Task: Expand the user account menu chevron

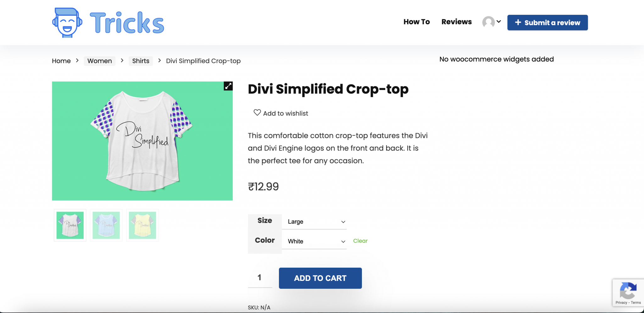Action: tap(499, 22)
